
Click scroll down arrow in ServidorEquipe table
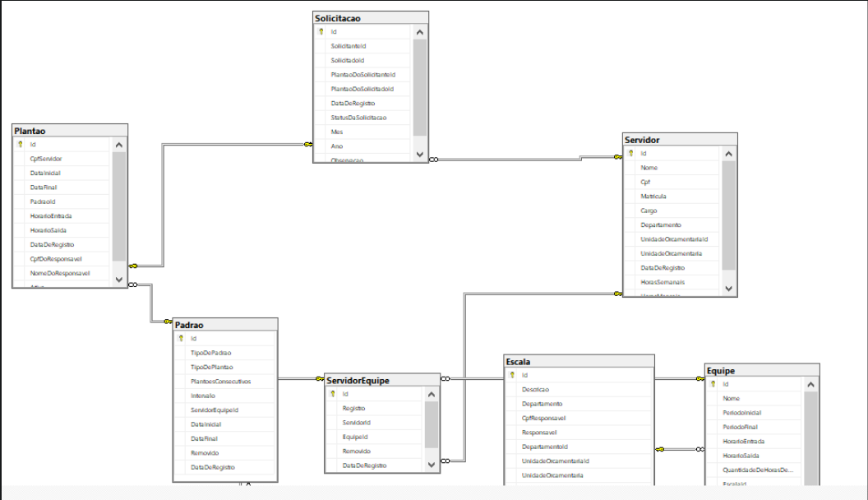[x=432, y=465]
